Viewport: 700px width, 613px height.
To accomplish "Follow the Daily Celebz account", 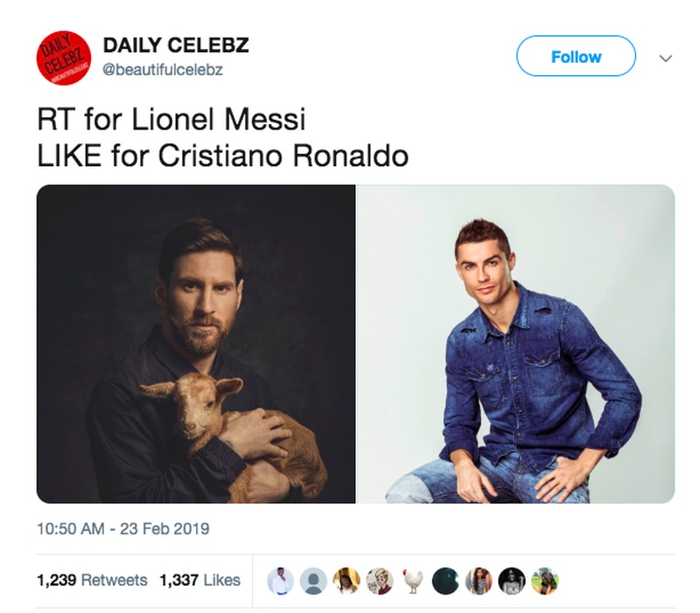I will pyautogui.click(x=576, y=57).
